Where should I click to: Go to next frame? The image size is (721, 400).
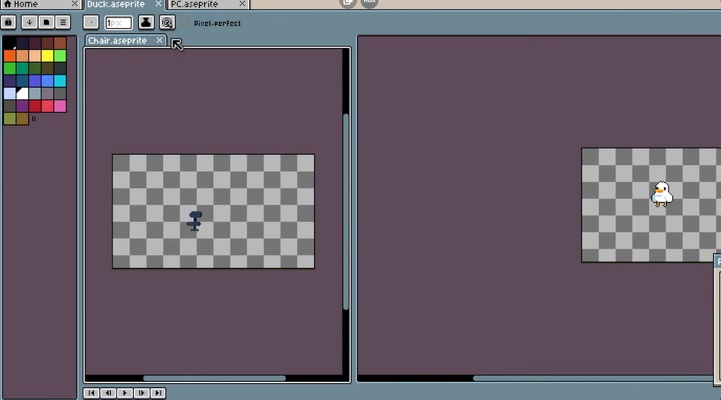pyautogui.click(x=142, y=393)
